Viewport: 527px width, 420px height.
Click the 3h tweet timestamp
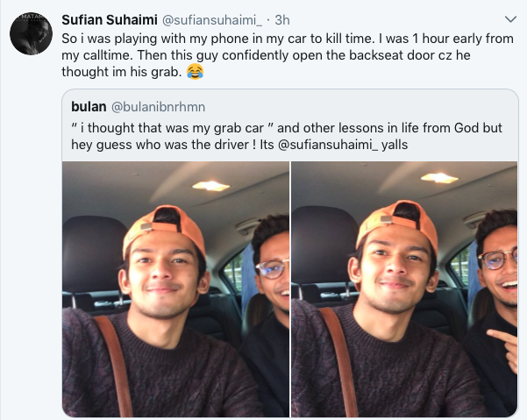pyautogui.click(x=281, y=18)
